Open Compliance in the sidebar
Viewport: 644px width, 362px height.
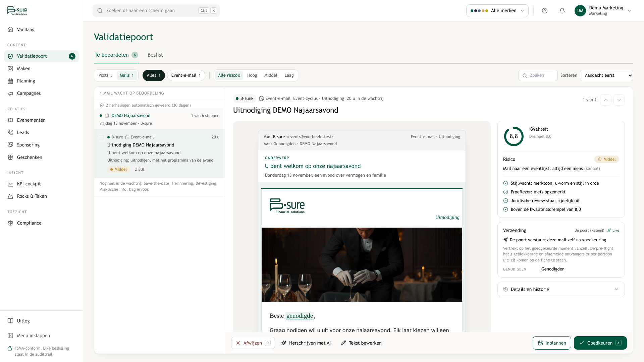(41, 223)
